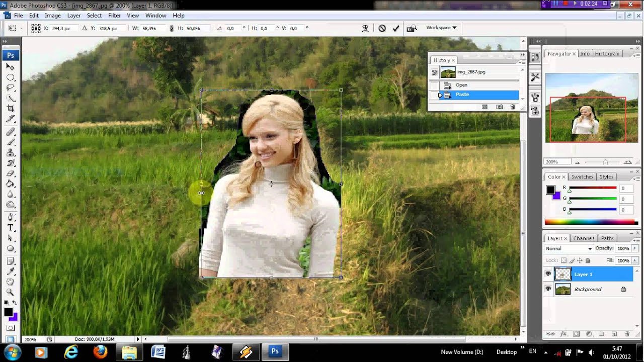Commit the transform with the checkmark
Viewport: 644px width, 362px height.
pos(396,29)
